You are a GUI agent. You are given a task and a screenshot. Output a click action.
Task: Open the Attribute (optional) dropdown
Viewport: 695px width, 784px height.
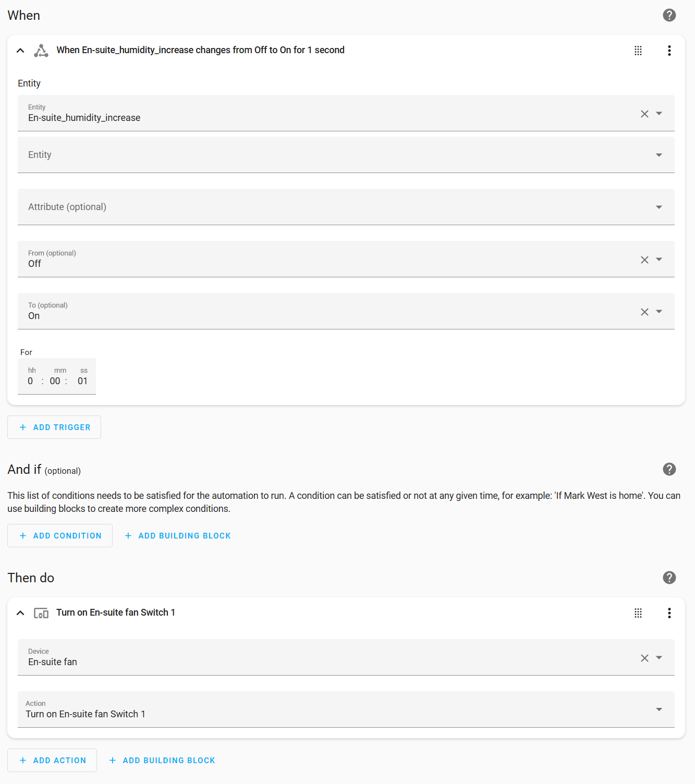(659, 207)
